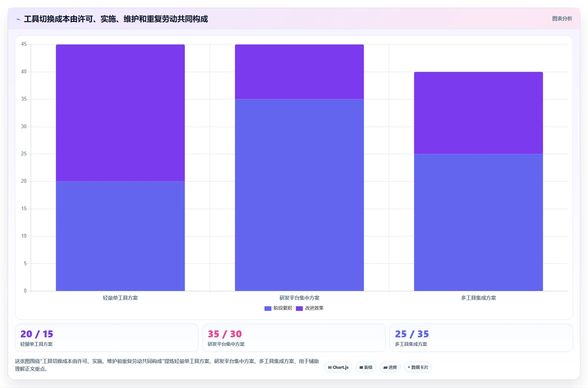Click the icon before the chart title
Viewport: 588px width, 388px height.
[18, 19]
